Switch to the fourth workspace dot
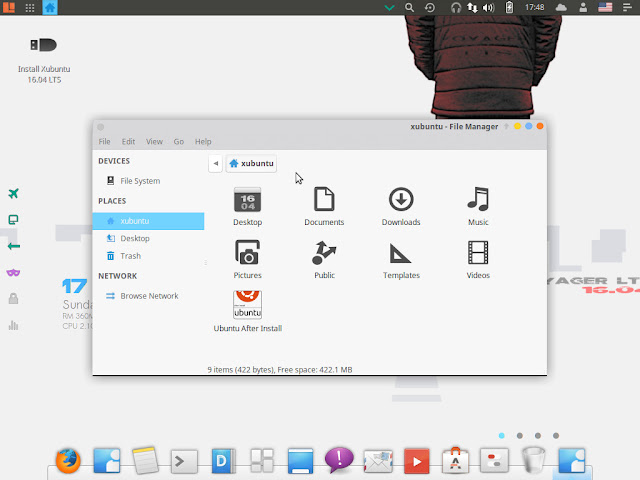This screenshot has width=640, height=480. coord(556,436)
